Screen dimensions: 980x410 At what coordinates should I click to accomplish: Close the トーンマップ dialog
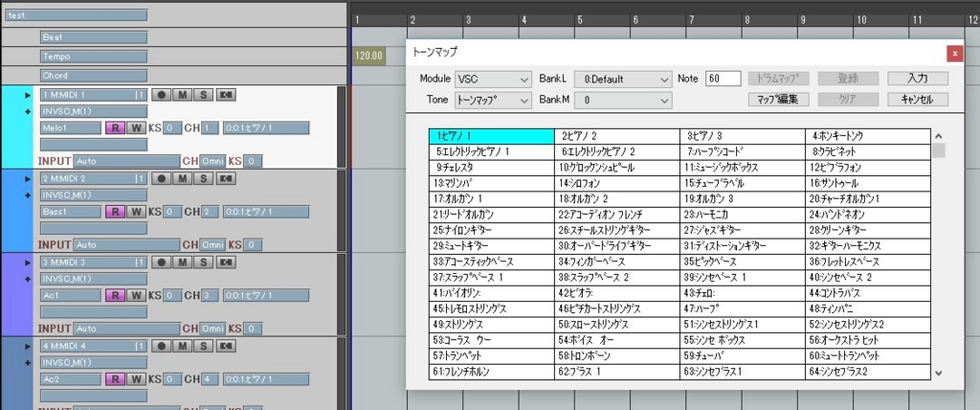click(954, 54)
